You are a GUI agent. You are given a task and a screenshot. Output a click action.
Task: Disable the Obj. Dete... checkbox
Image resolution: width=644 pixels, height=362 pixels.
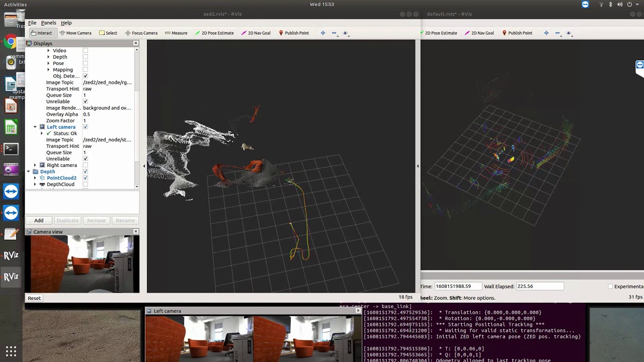click(x=86, y=76)
